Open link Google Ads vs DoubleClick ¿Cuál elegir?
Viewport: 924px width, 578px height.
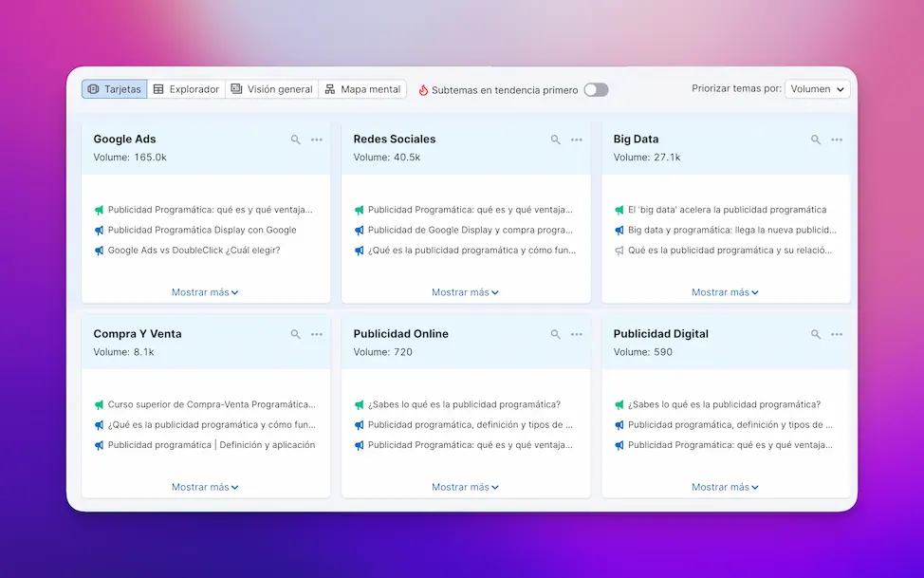194,251
